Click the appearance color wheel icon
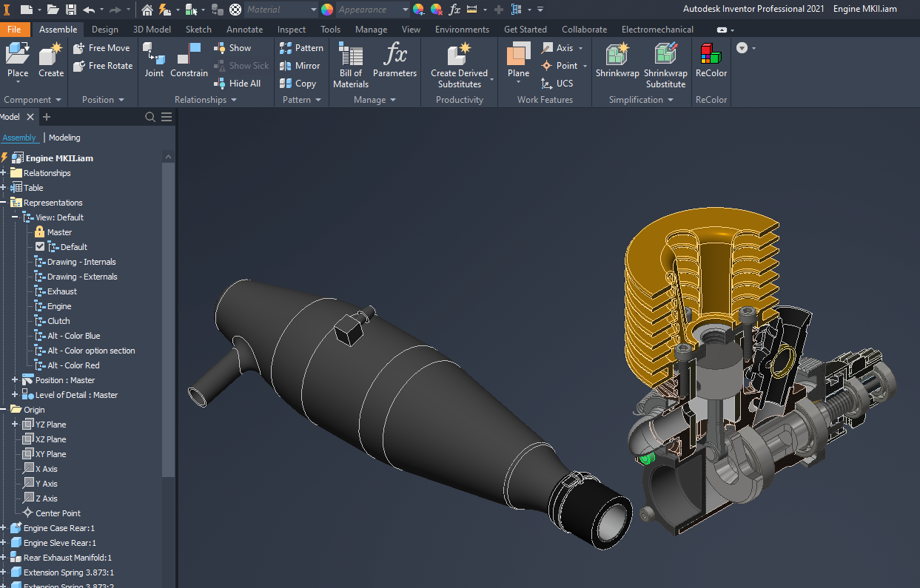 click(327, 10)
